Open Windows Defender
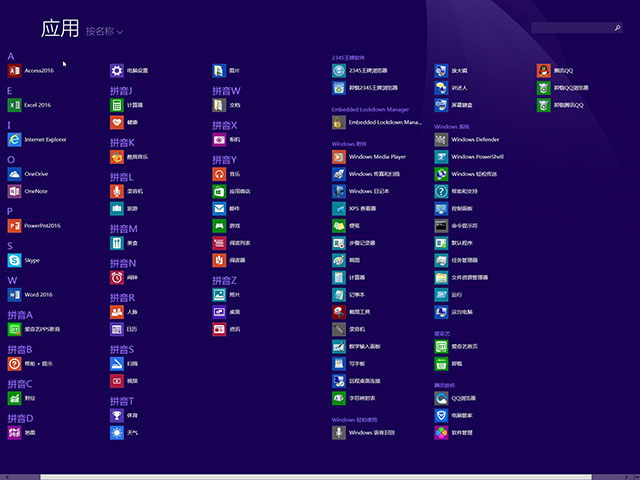The height and width of the screenshot is (480, 640). (x=467, y=140)
